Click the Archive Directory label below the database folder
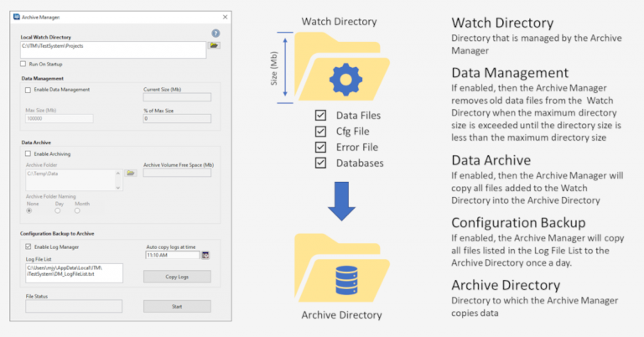 (342, 315)
